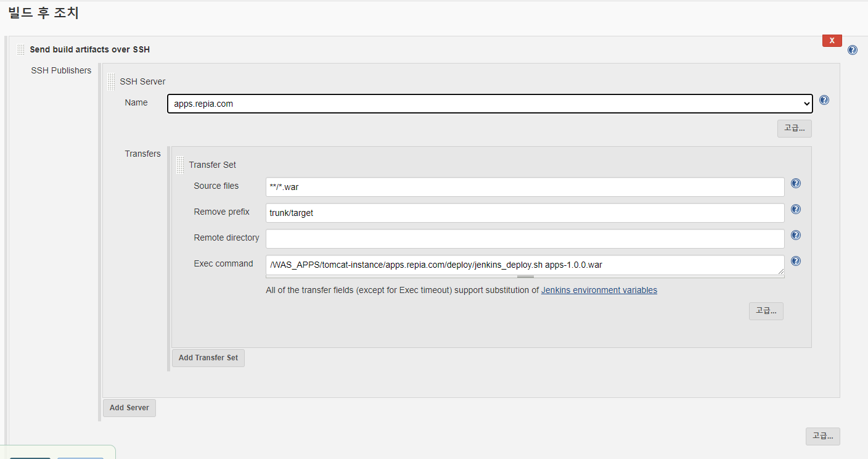This screenshot has height=459, width=868.
Task: Click Add Server button
Action: (129, 408)
